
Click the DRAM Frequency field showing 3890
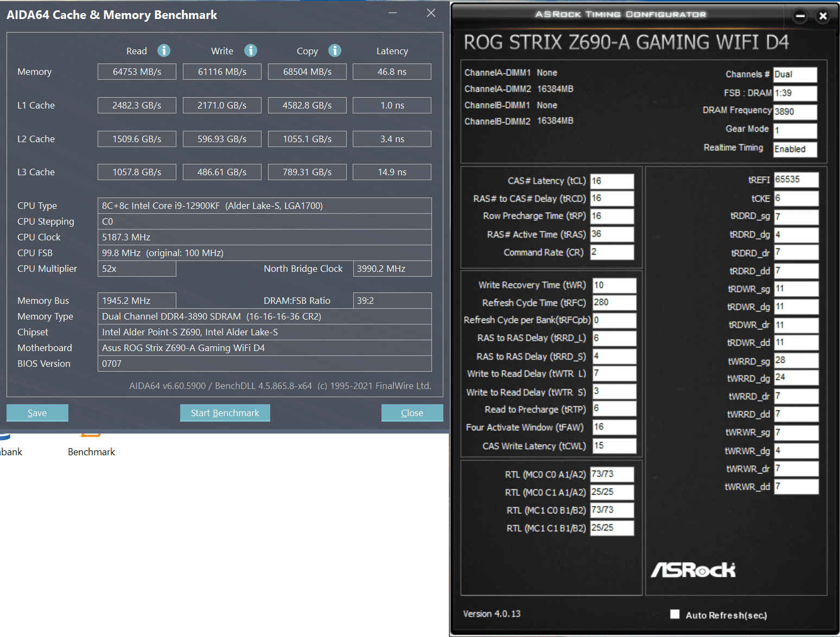point(795,112)
